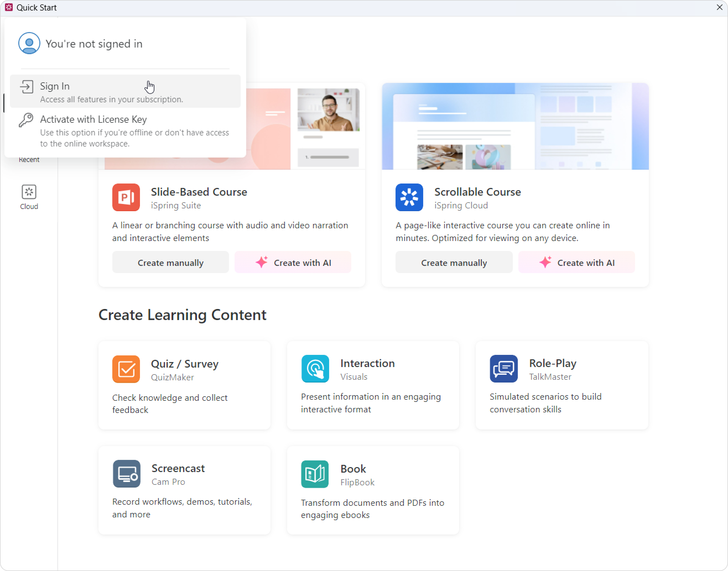Viewport: 728px width, 571px height.
Task: Create Slide-Based Course manually
Action: click(171, 263)
